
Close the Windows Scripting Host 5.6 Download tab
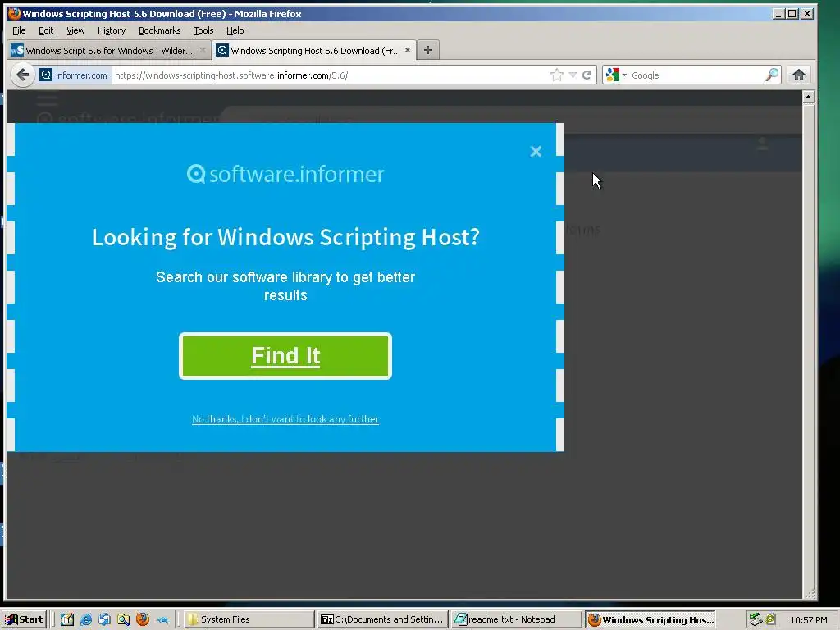click(x=408, y=50)
